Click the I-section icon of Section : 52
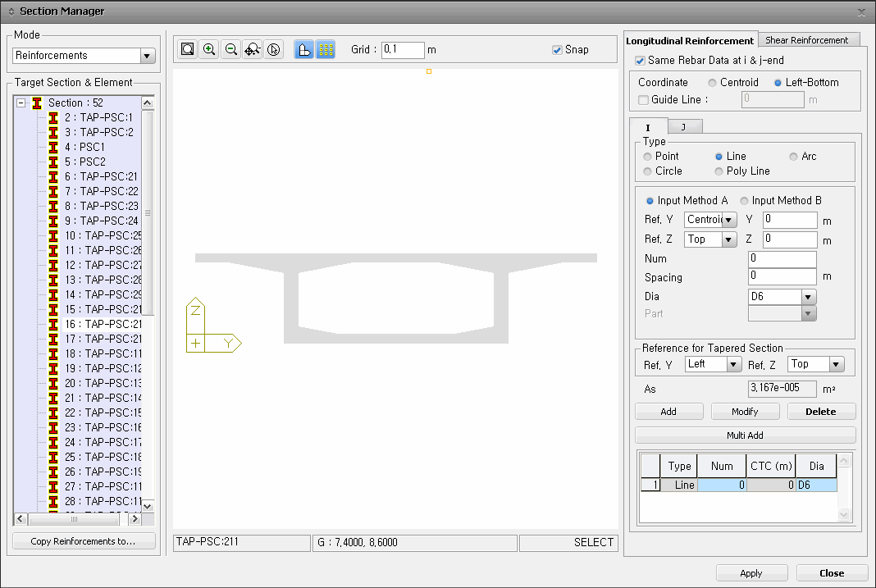The height and width of the screenshot is (588, 876). click(x=37, y=103)
